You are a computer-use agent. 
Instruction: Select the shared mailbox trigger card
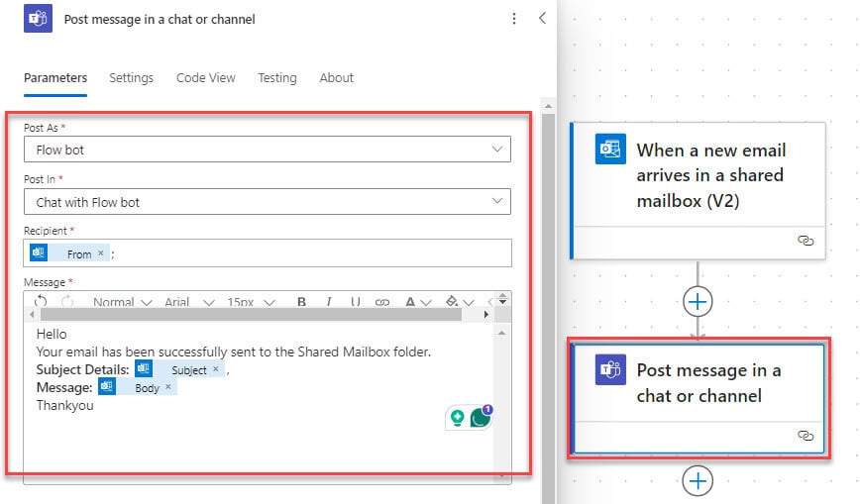698,190
